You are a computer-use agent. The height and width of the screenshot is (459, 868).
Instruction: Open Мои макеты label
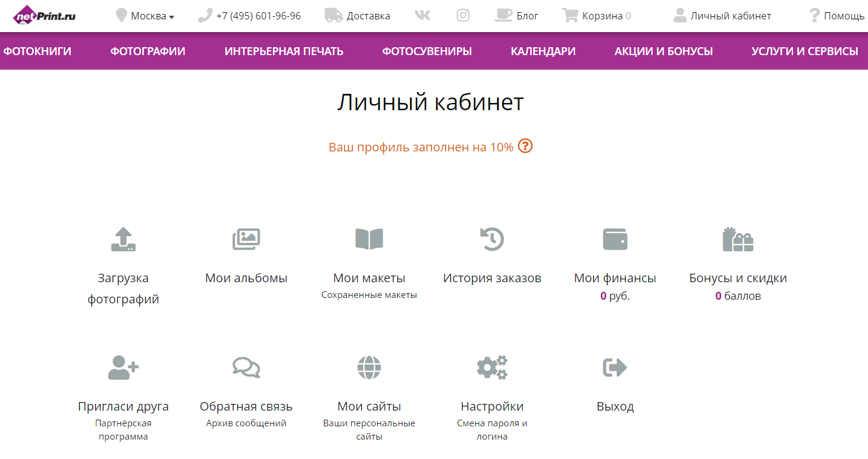tap(369, 278)
